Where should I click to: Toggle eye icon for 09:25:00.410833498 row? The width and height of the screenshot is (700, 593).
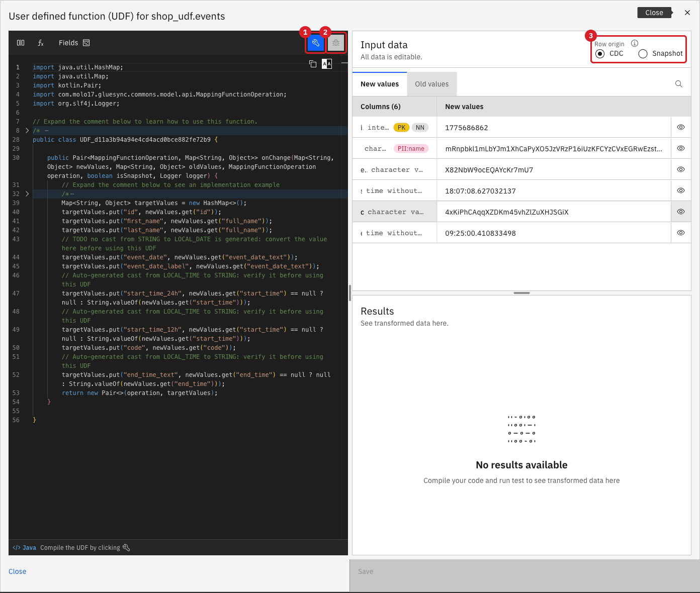(x=681, y=233)
